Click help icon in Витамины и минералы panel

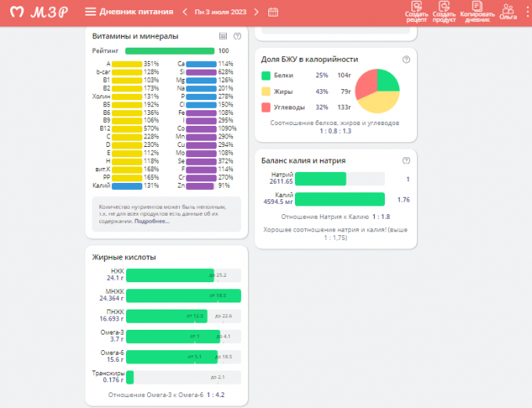point(237,36)
